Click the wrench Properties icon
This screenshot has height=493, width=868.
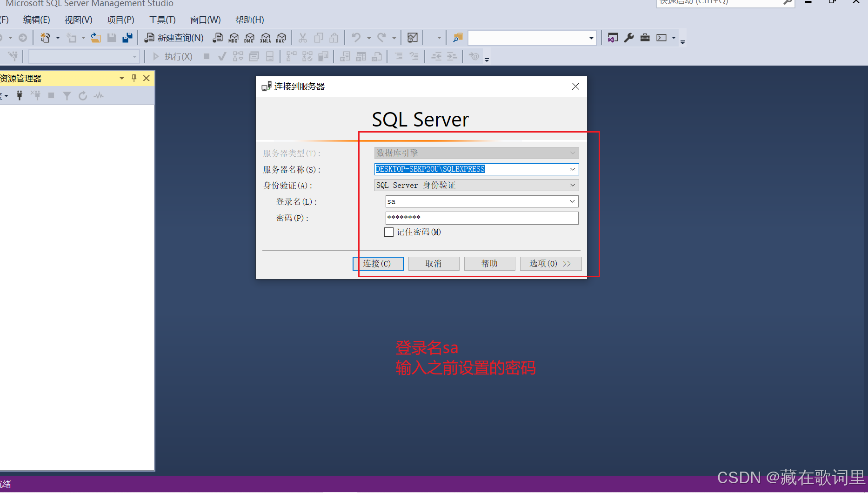(629, 38)
